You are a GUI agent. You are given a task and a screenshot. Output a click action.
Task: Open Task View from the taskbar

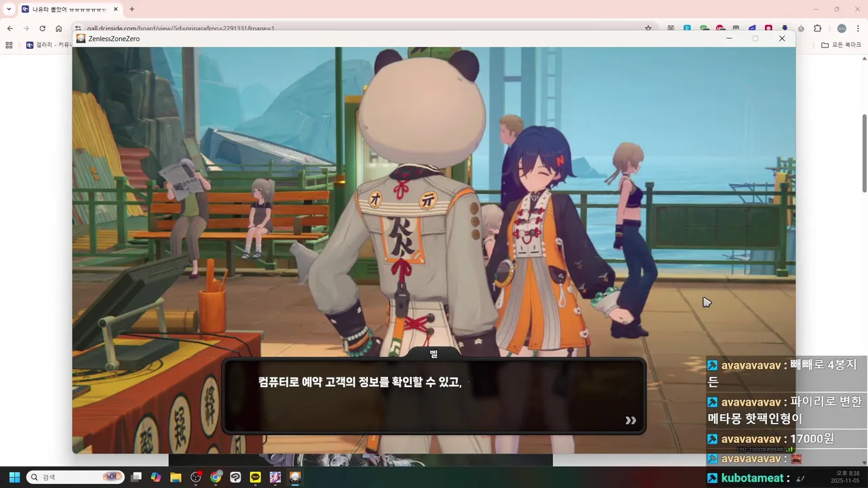pos(136,477)
